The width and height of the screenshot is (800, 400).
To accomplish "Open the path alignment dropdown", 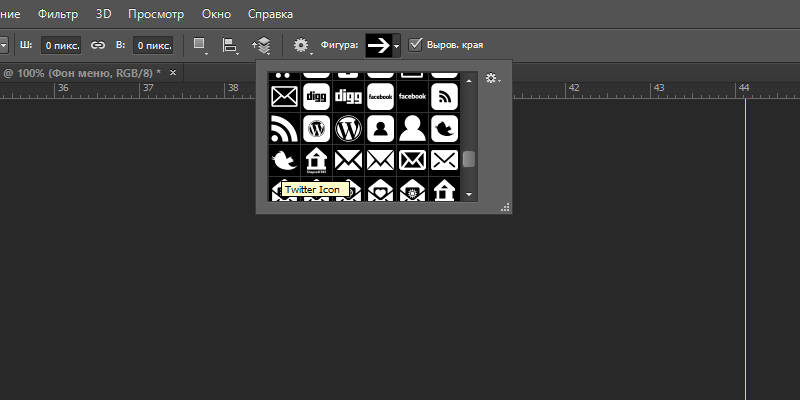I will 230,45.
